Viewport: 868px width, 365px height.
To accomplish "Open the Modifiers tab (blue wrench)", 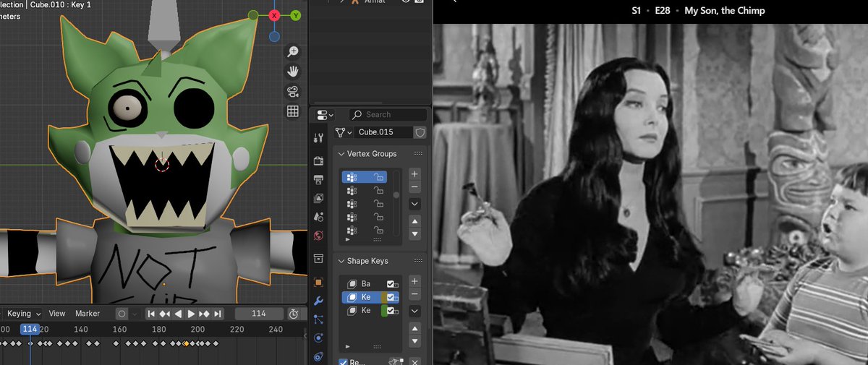I will click(x=319, y=301).
